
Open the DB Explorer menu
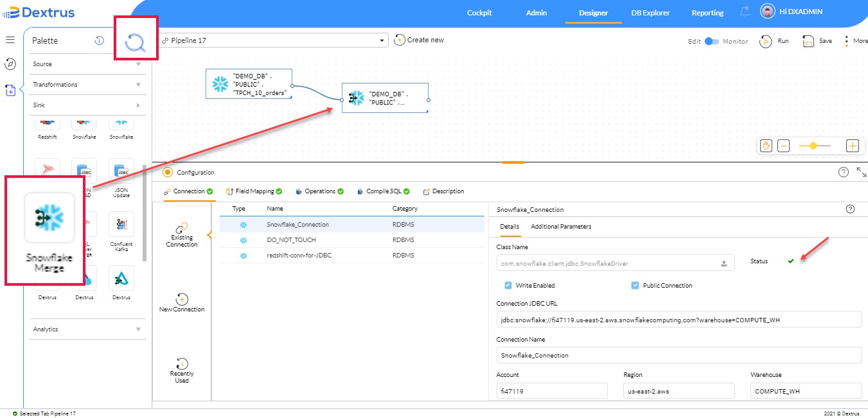[x=650, y=12]
